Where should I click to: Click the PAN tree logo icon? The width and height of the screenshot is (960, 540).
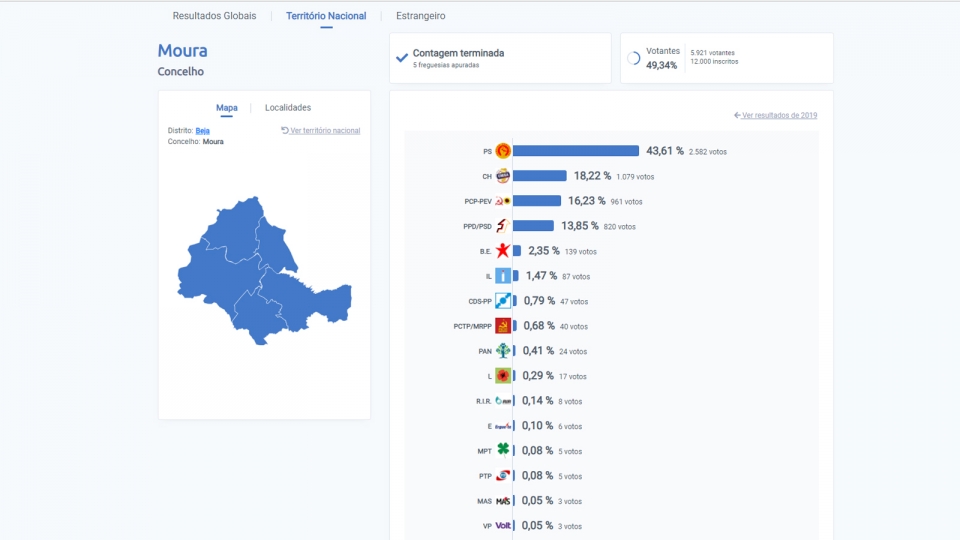pos(503,351)
